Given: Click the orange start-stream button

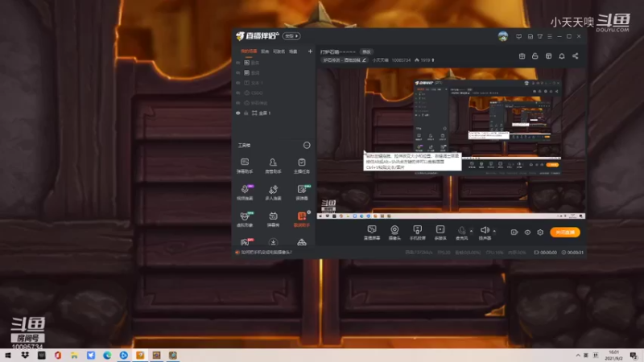Looking at the screenshot, I should (x=565, y=232).
